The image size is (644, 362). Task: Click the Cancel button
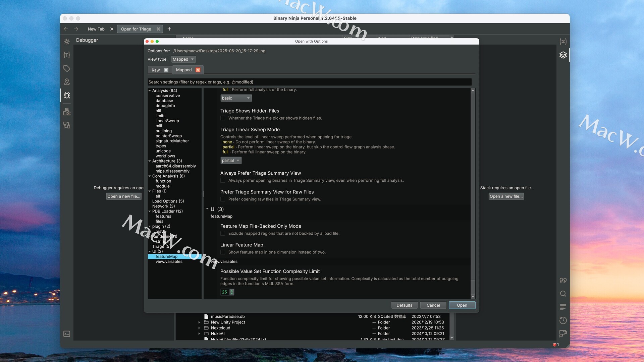click(433, 305)
